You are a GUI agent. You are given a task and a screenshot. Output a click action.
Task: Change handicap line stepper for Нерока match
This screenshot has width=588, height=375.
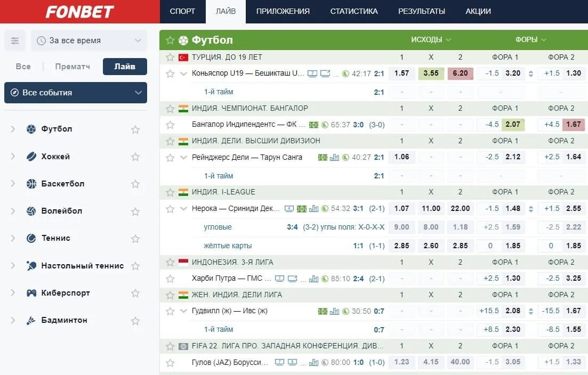(x=531, y=209)
